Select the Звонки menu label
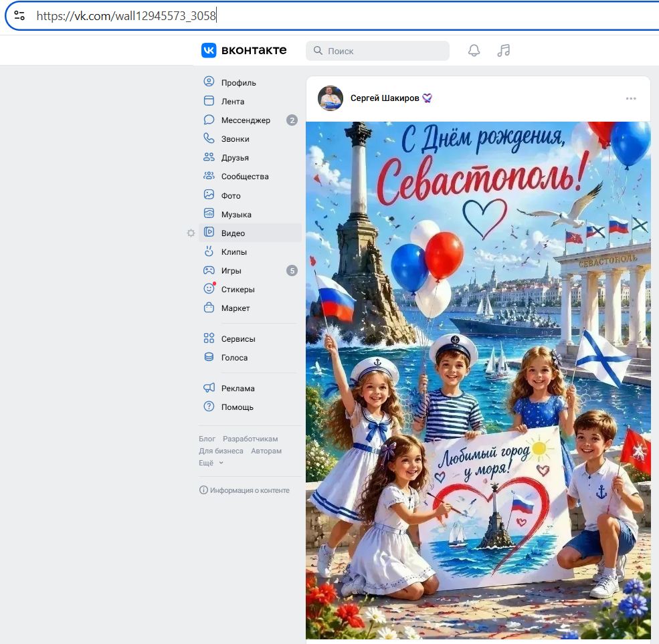The height and width of the screenshot is (644, 659). [236, 139]
